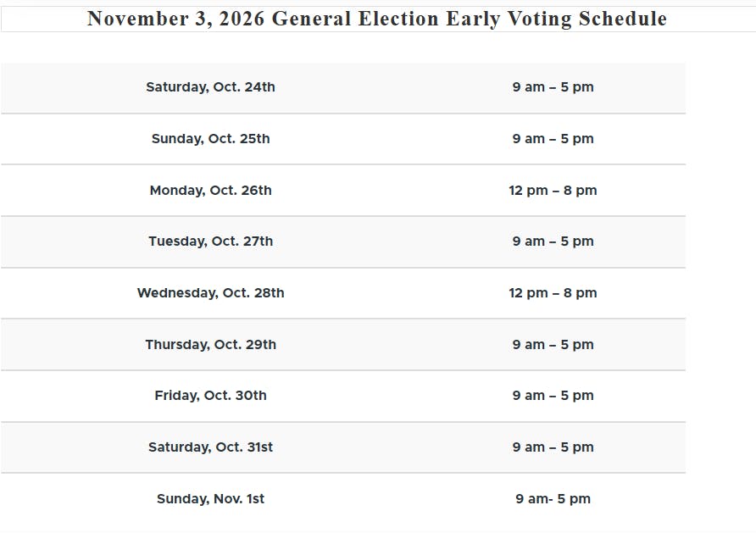Select the hours for Thursday Oct. 29th
This screenshot has width=756, height=533.
[553, 345]
